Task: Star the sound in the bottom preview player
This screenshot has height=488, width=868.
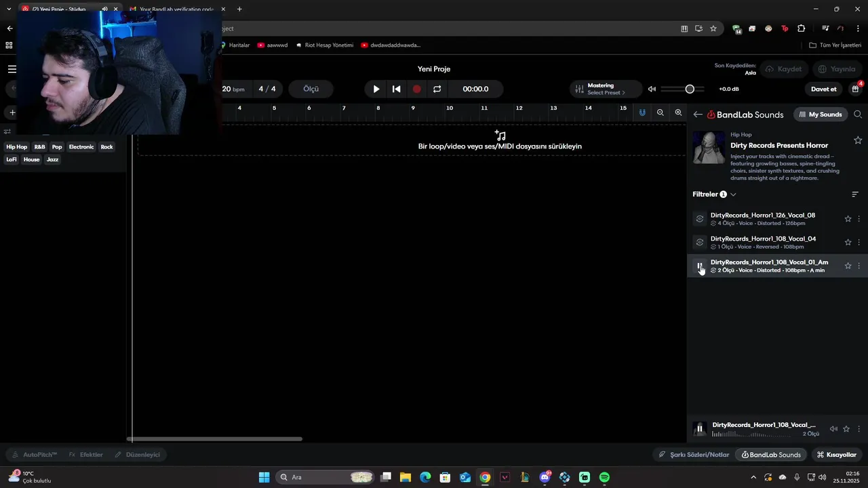Action: (846, 429)
